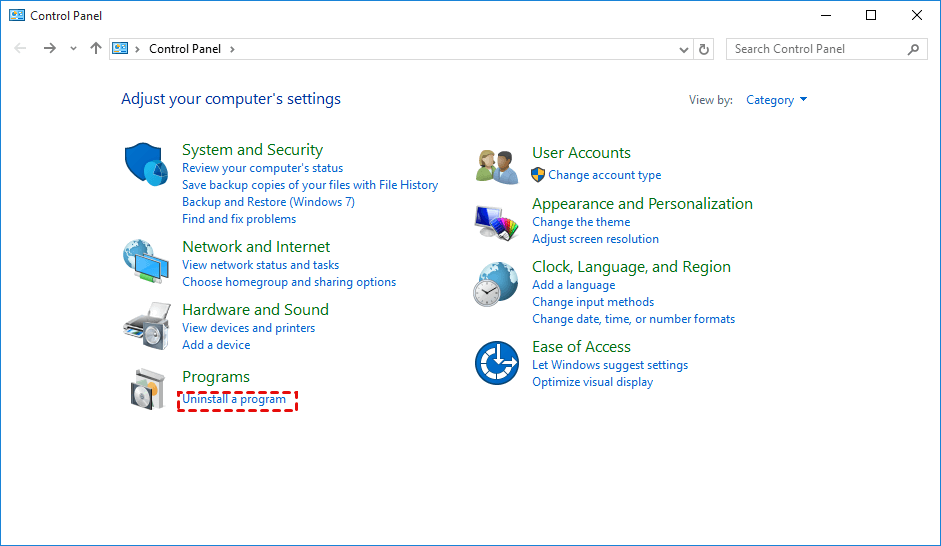
Task: Click the Clock, Language, and Region globe-clock icon
Action: 496,284
